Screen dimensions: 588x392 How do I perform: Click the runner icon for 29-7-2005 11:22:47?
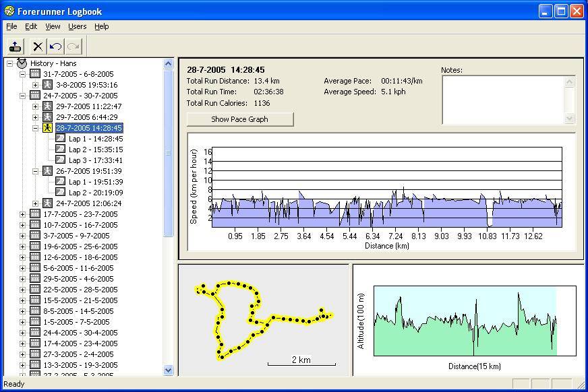(47, 106)
